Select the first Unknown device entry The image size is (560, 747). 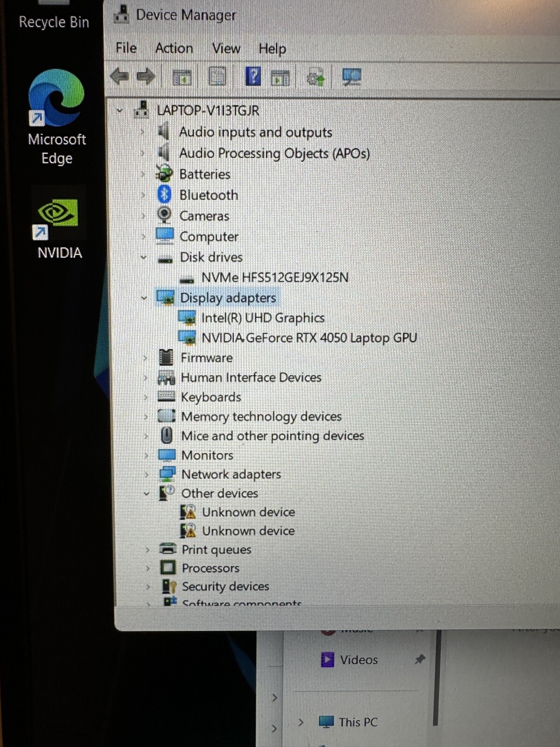[248, 512]
